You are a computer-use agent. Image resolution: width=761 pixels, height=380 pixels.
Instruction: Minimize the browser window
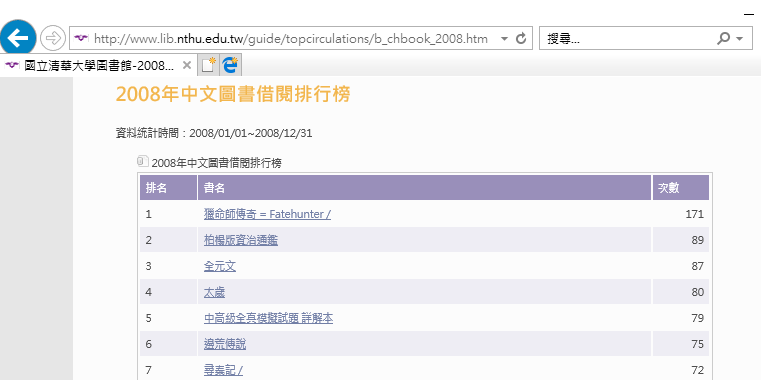tap(749, 15)
